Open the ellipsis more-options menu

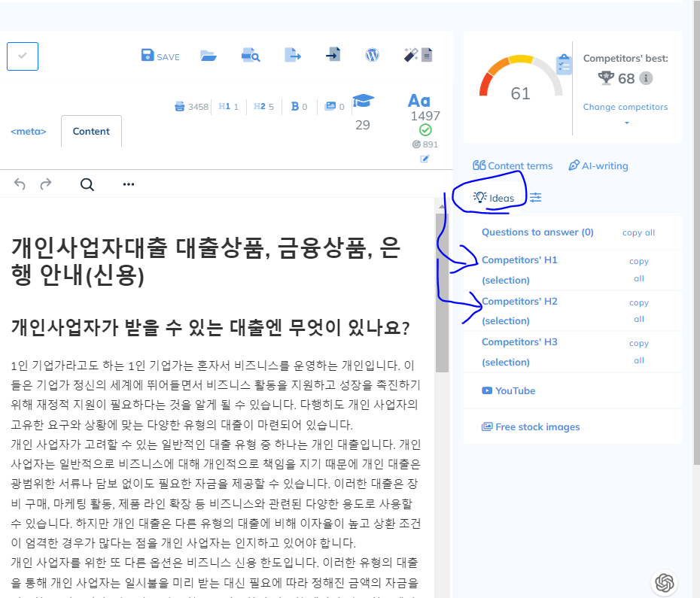pyautogui.click(x=128, y=184)
